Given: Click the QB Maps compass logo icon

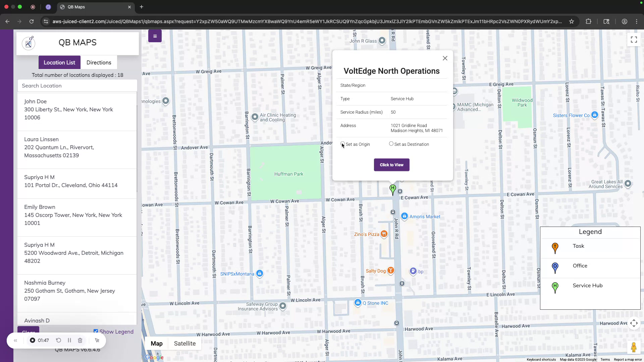Looking at the screenshot, I should coord(29,43).
